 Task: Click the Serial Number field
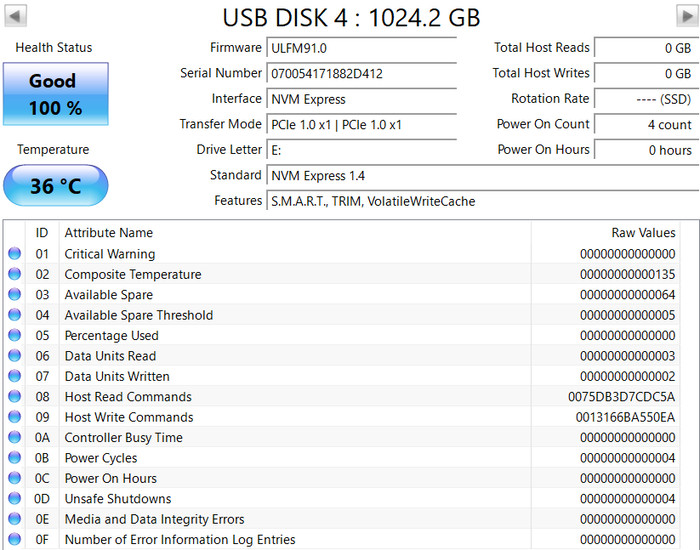(362, 73)
